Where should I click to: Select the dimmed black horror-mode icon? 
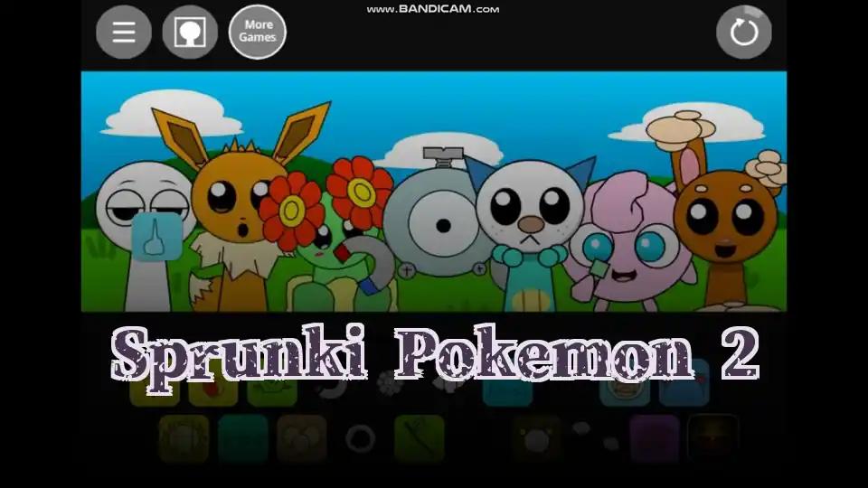tap(713, 438)
